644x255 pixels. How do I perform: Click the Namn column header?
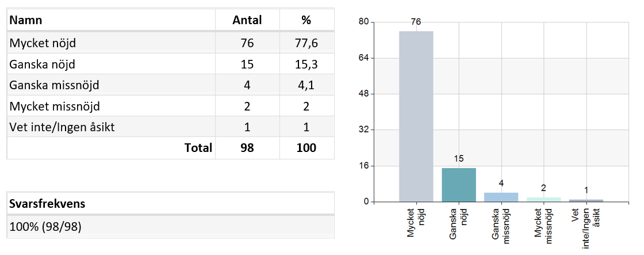tap(26, 20)
